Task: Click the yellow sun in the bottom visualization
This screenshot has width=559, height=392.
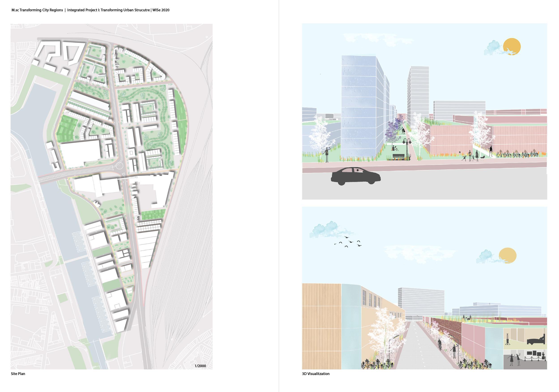Action: pyautogui.click(x=508, y=255)
